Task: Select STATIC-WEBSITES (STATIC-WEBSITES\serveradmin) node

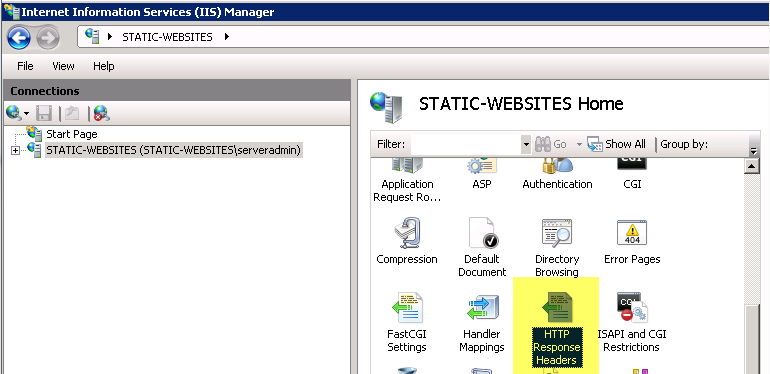Action: pos(173,150)
